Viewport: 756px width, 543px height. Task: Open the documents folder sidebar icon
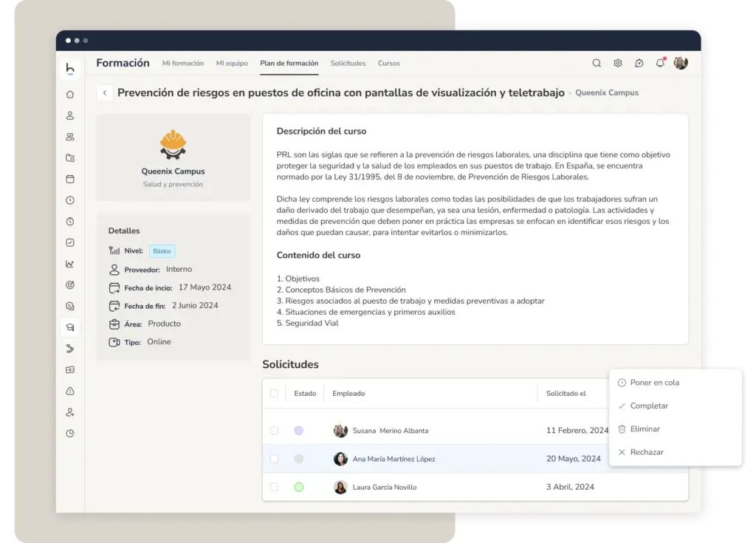(x=70, y=158)
